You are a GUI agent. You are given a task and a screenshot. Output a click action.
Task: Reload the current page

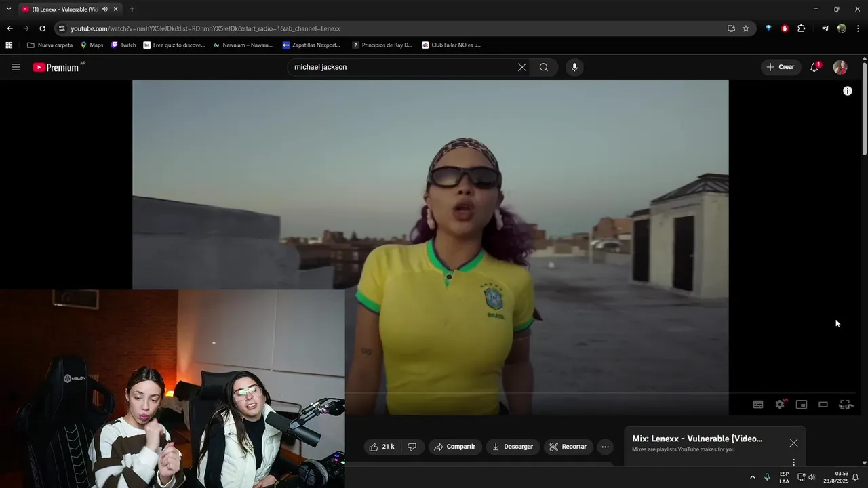tap(42, 28)
